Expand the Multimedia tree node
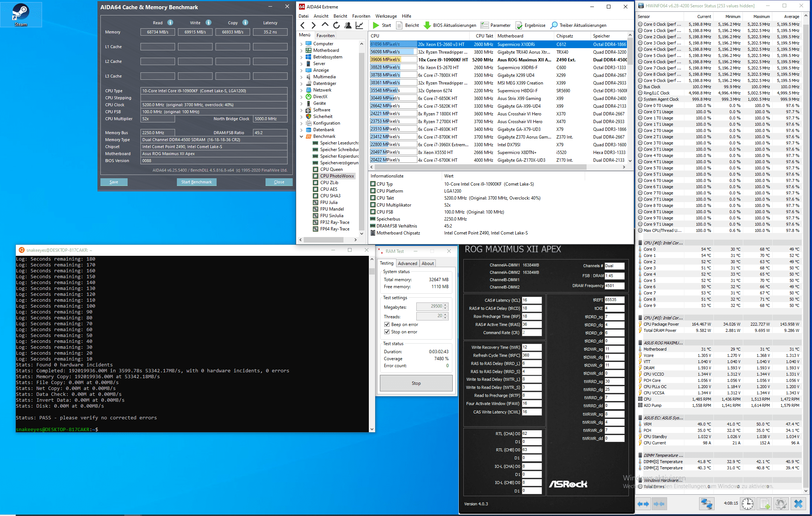 pos(302,77)
